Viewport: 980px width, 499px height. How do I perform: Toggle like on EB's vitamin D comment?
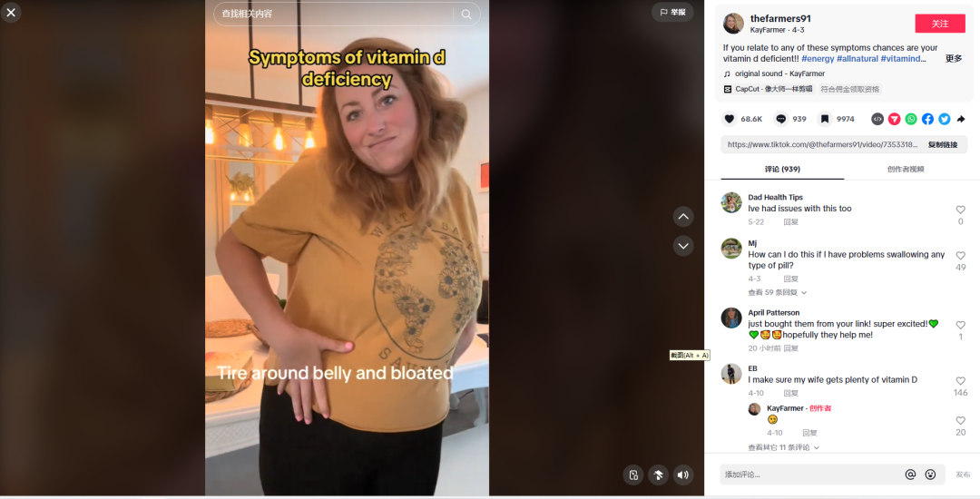point(961,381)
